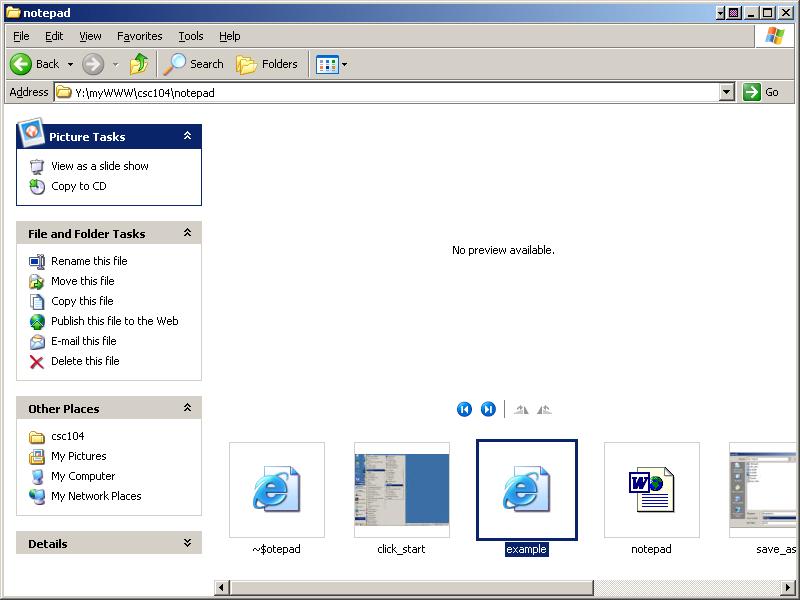Open the View menu
The width and height of the screenshot is (800, 600).
pos(90,36)
